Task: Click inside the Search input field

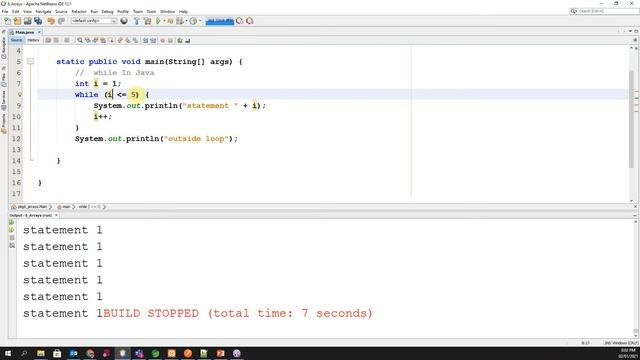Action: click(x=608, y=11)
